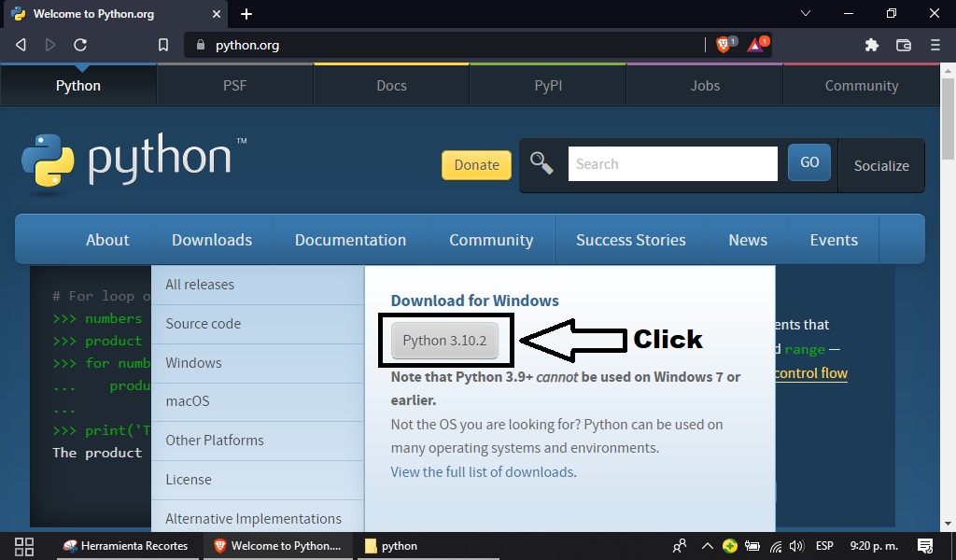Open the tab search chevron
The image size is (956, 560).
point(806,13)
